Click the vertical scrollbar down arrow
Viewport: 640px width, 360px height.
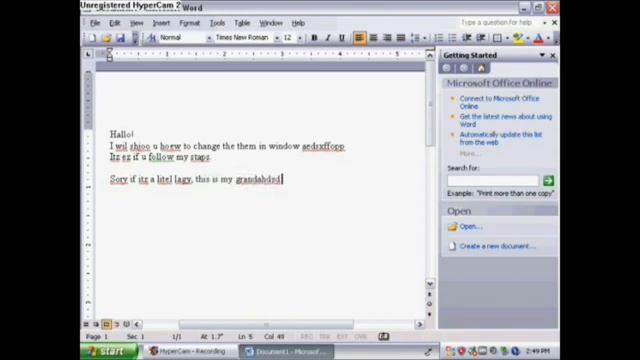tap(430, 283)
